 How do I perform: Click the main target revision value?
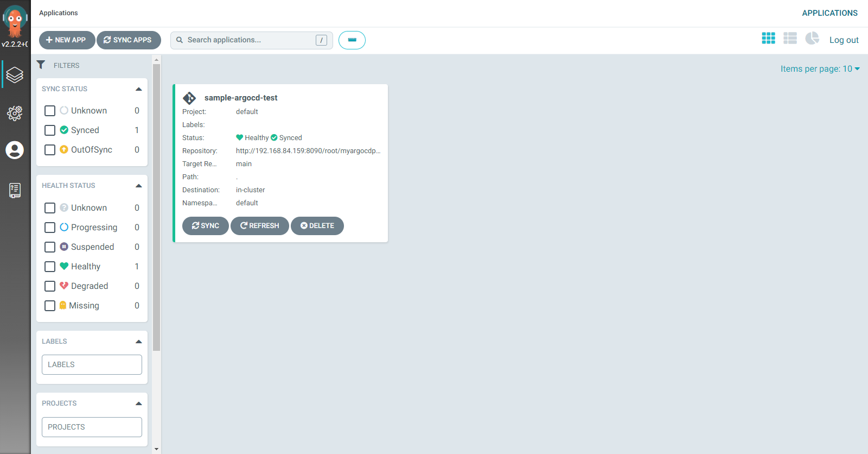tap(244, 164)
